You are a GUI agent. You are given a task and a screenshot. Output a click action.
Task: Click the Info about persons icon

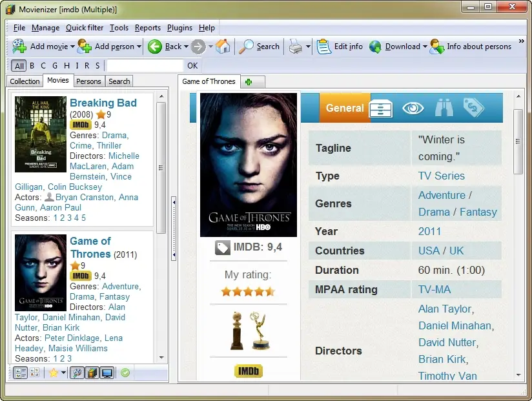coord(436,46)
